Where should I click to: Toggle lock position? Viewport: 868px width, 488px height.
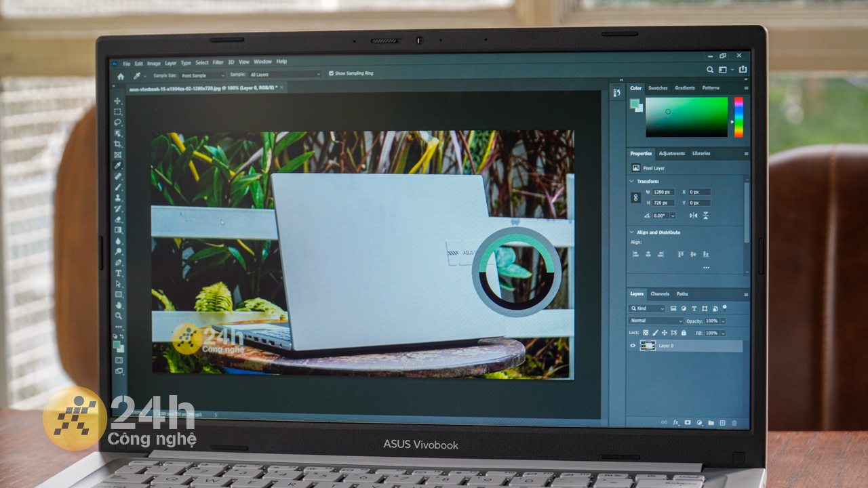[x=665, y=333]
